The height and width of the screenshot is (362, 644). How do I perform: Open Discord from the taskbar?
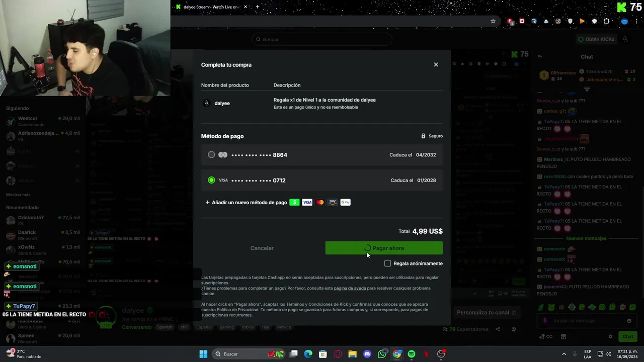pos(367,354)
